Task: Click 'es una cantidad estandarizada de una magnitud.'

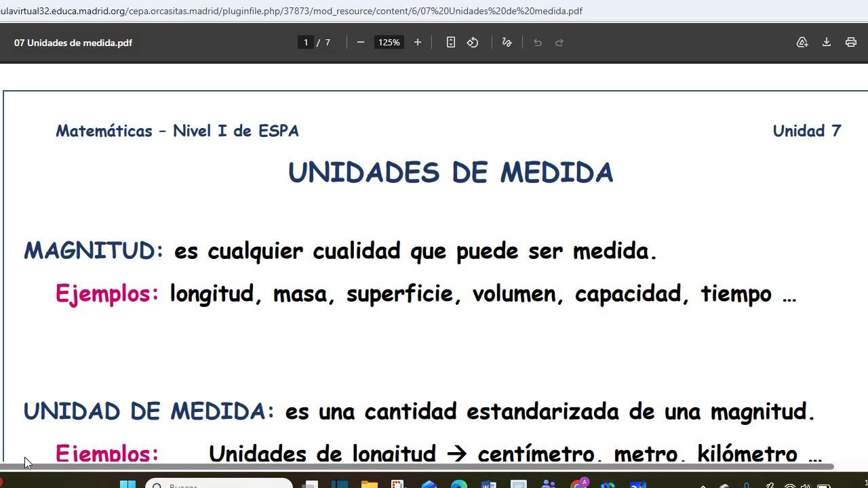Action: [550, 411]
